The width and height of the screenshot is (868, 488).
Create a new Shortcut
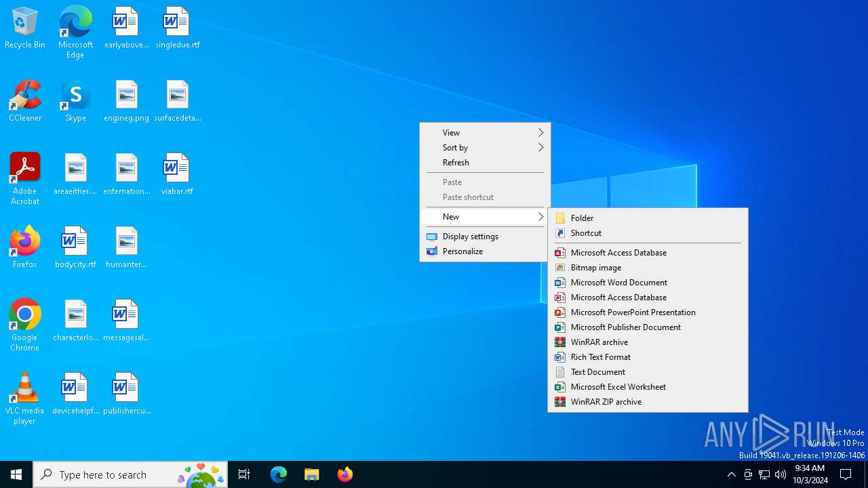[x=648, y=233]
